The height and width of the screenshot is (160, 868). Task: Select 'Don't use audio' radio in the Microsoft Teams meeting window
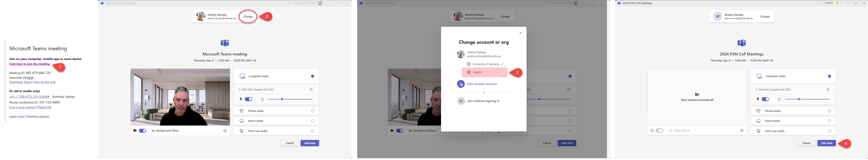click(x=313, y=131)
